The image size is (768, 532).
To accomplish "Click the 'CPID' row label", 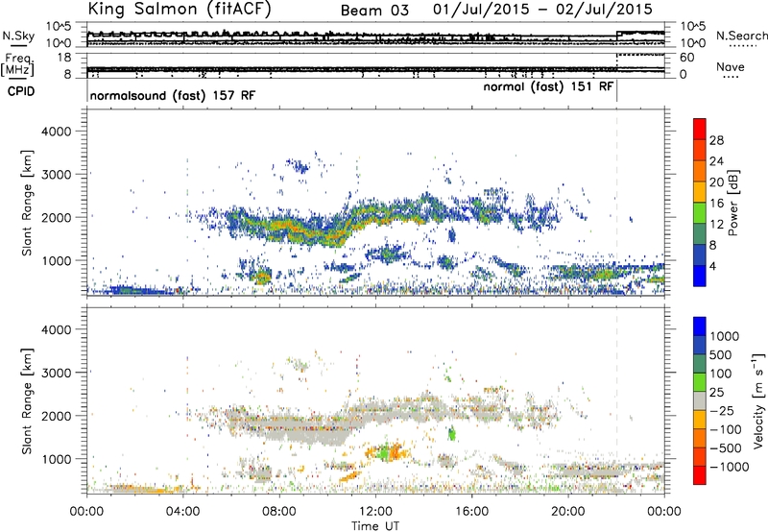I will coord(21,91).
